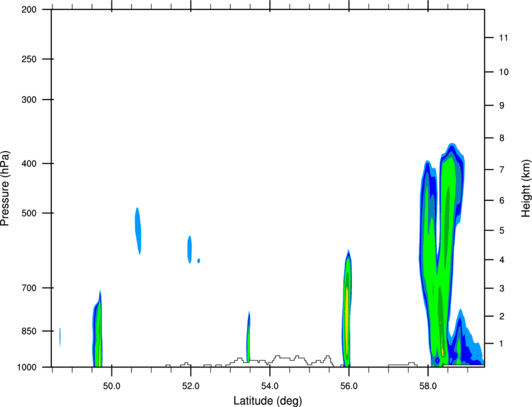The height and width of the screenshot is (407, 532).
Task: Click the 200 pressure tick label
Action: [29, 9]
